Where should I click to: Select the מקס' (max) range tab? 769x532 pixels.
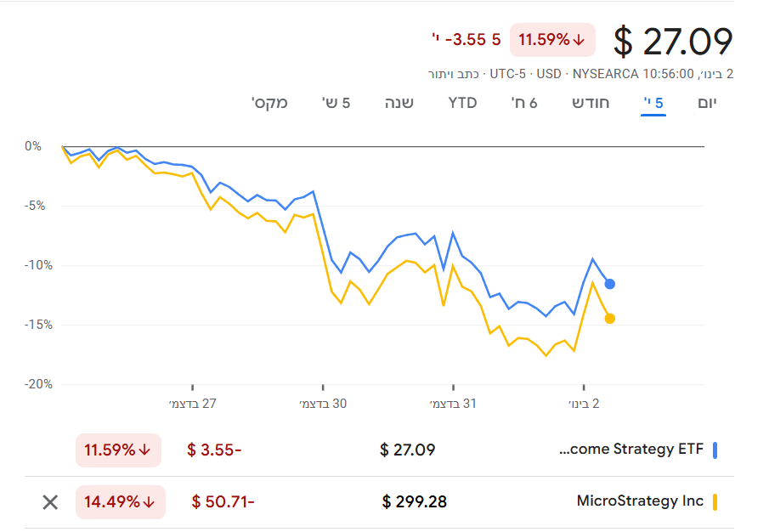269,103
